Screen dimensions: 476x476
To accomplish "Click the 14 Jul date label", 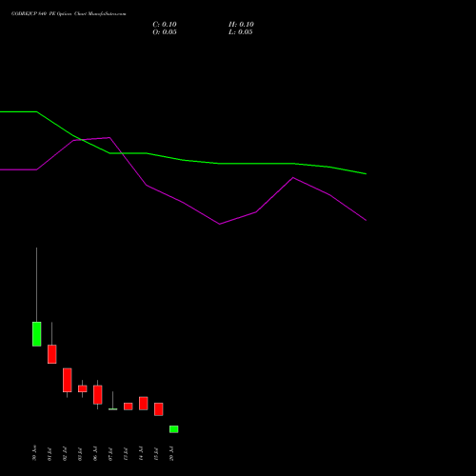I will click(141, 454).
